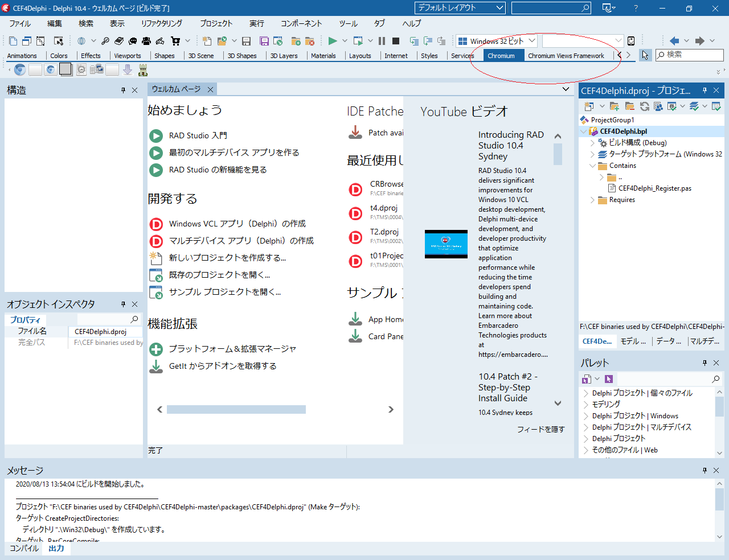This screenshot has height=560, width=729.
Task: Click the Delphi icon next to t4.dproj
Action: (x=355, y=213)
